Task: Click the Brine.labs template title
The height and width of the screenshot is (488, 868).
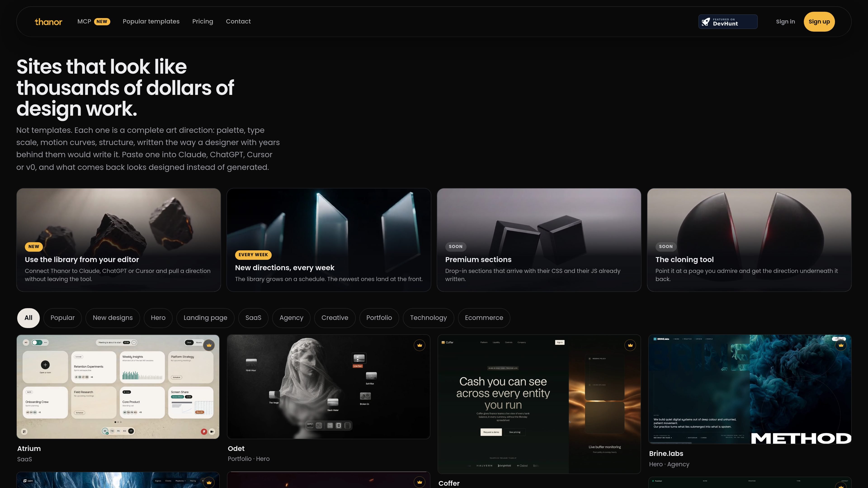Action: click(x=666, y=454)
